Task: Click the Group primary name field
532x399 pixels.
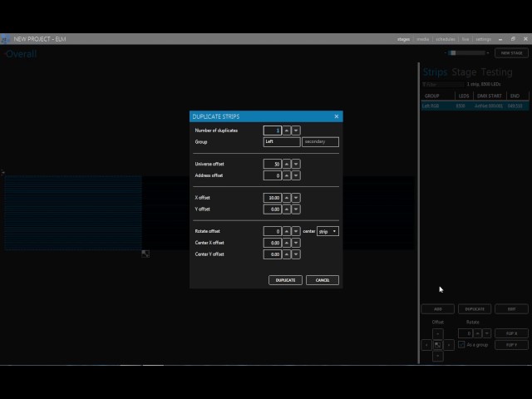Action: (x=282, y=142)
